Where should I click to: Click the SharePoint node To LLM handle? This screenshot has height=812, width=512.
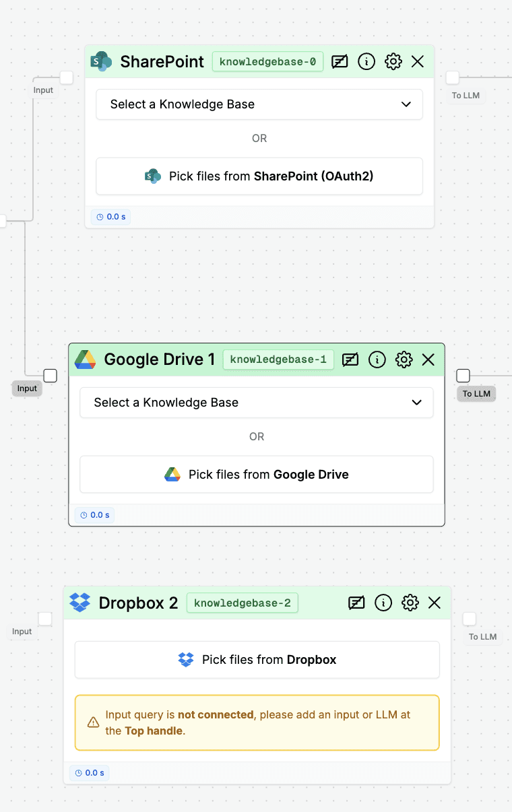tap(453, 77)
